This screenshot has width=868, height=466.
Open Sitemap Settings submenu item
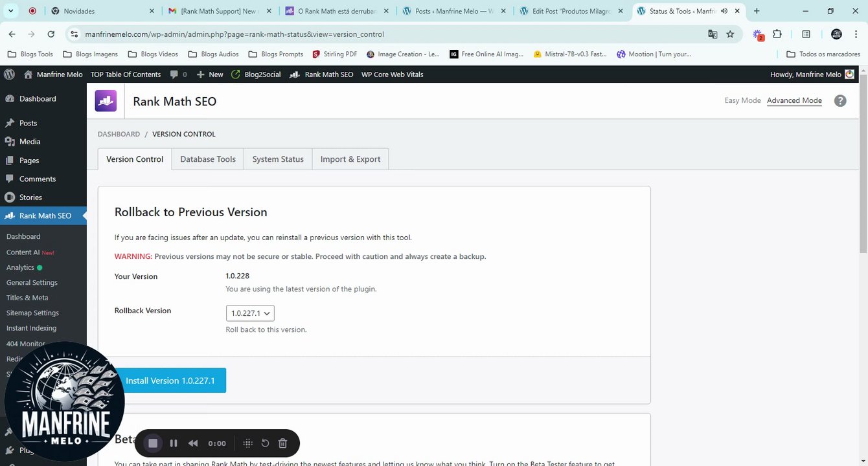point(32,313)
